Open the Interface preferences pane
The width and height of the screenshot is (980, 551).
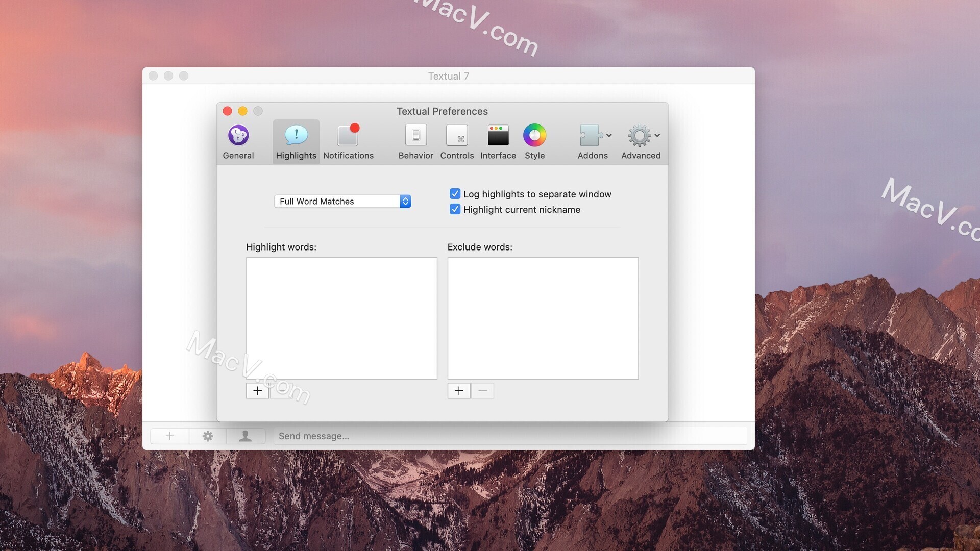pyautogui.click(x=498, y=141)
